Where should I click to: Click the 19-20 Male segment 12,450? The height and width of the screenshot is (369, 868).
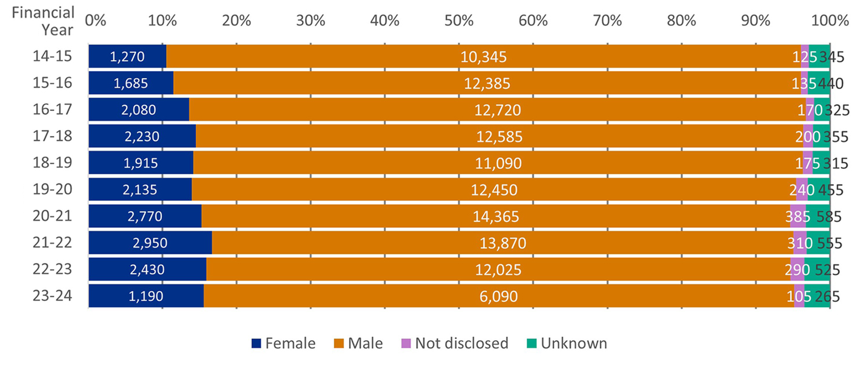494,190
